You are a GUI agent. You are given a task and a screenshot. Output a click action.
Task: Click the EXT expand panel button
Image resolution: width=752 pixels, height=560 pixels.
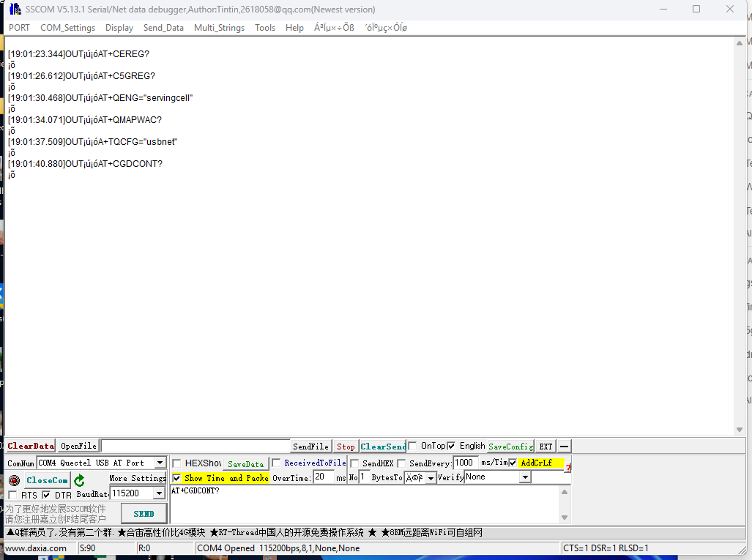pyautogui.click(x=546, y=447)
